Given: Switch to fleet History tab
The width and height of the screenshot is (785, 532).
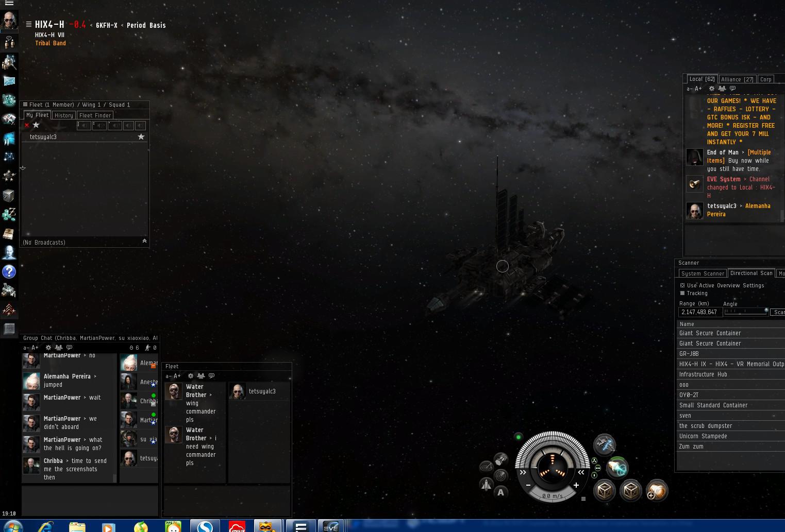Looking at the screenshot, I should (64, 115).
